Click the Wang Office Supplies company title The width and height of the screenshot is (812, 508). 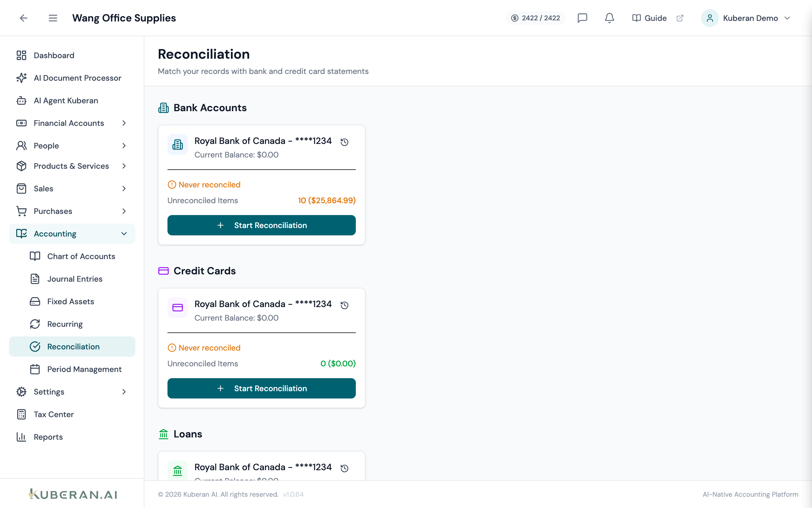[124, 18]
